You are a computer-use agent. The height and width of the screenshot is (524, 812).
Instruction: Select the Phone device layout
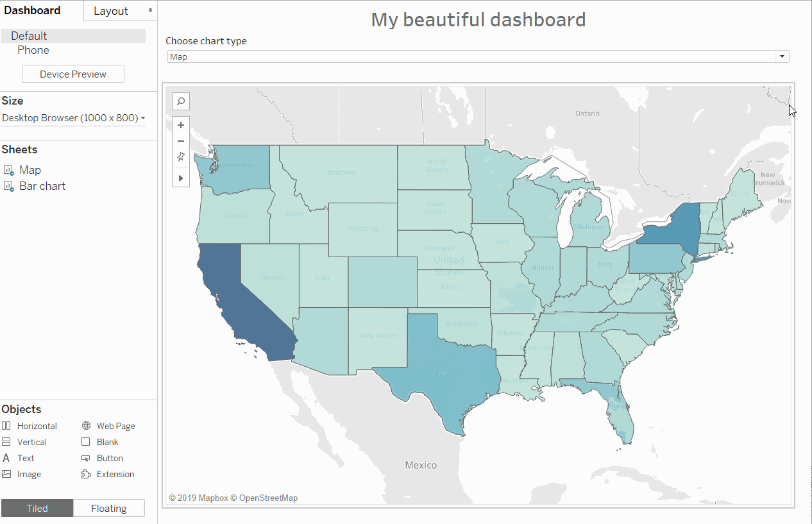[33, 50]
